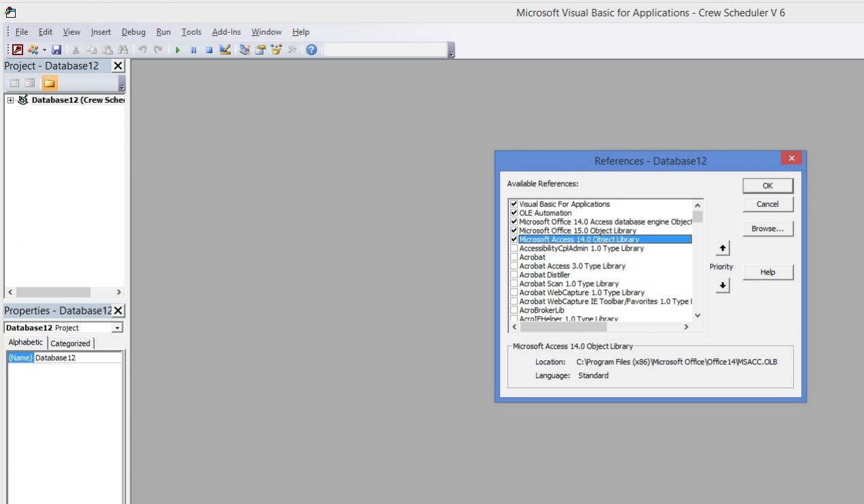Move reference priority down arrow
864x504 pixels.
pos(723,286)
